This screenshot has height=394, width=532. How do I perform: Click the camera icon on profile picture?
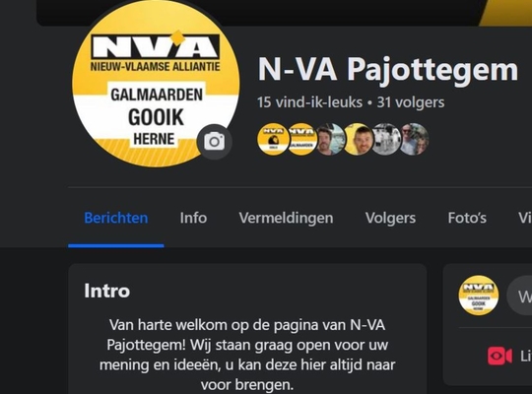tap(215, 142)
